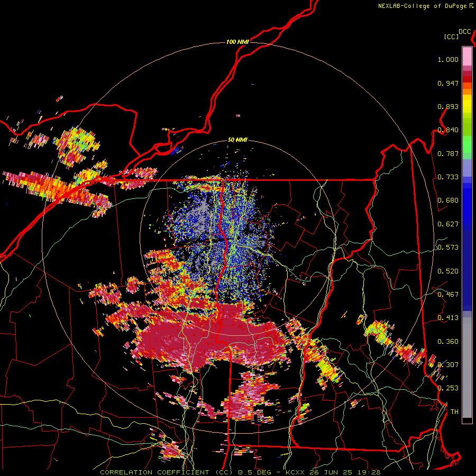Image resolution: width=476 pixels, height=476 pixels.
Task: Click the [CC] units label
Action: (451, 36)
